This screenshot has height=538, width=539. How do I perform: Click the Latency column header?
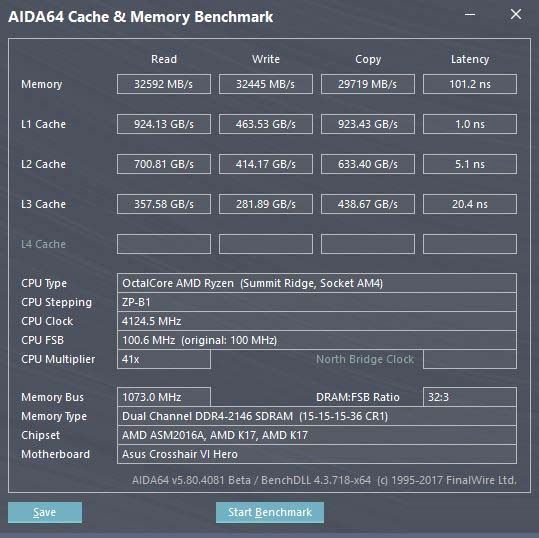pyautogui.click(x=470, y=59)
